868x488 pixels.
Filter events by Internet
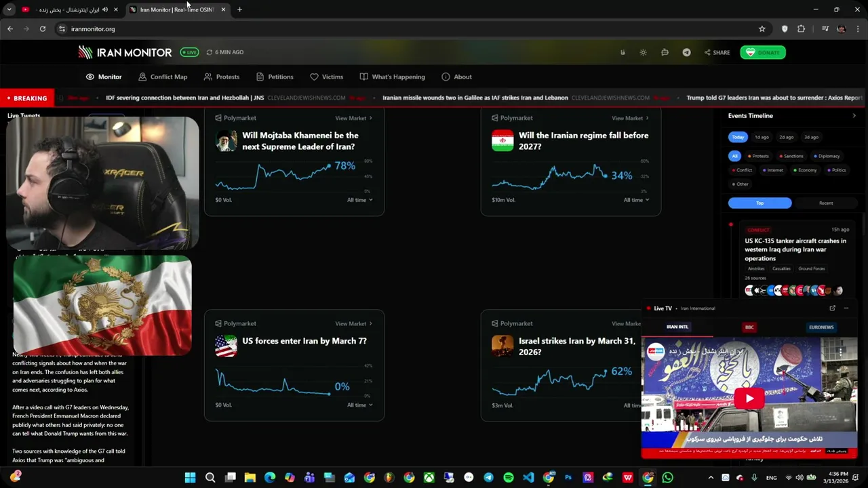pyautogui.click(x=773, y=170)
